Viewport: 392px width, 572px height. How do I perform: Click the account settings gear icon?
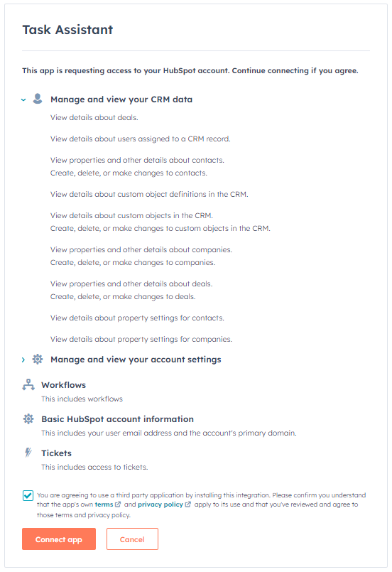coord(38,360)
